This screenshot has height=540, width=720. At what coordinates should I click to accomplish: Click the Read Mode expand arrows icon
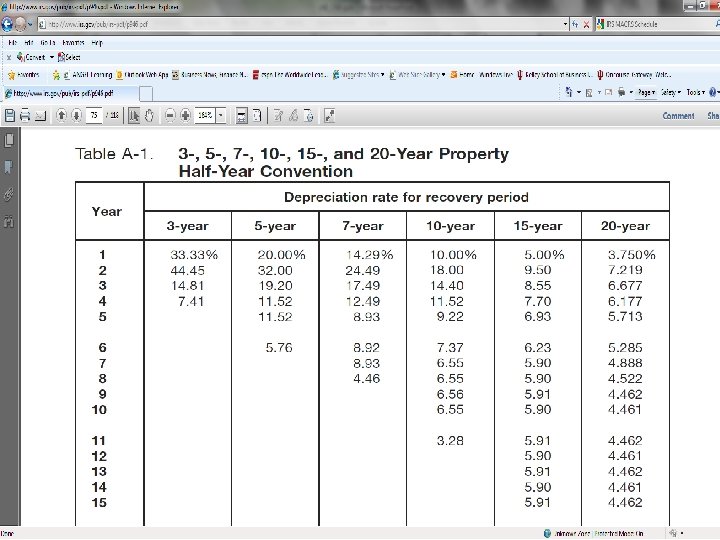pyautogui.click(x=329, y=115)
